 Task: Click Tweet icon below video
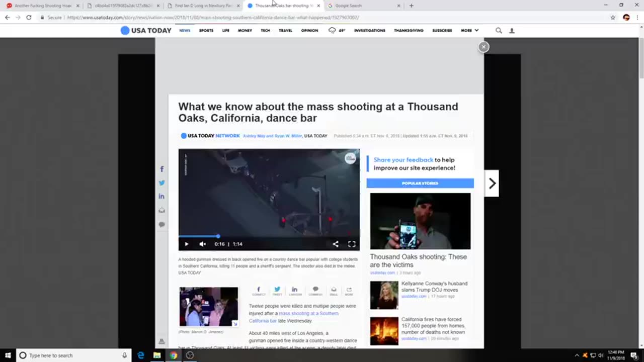click(277, 291)
